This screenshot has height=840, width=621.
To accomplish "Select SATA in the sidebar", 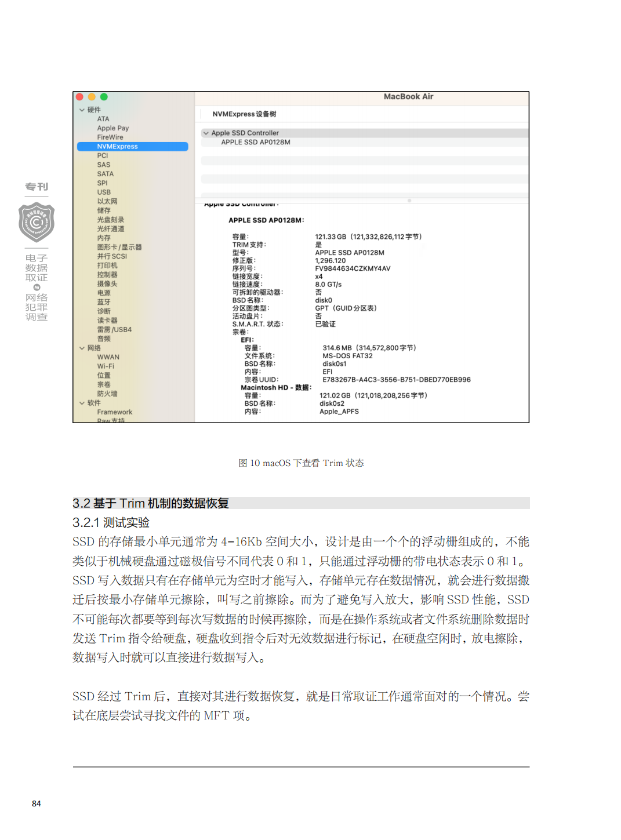I will pos(106,174).
